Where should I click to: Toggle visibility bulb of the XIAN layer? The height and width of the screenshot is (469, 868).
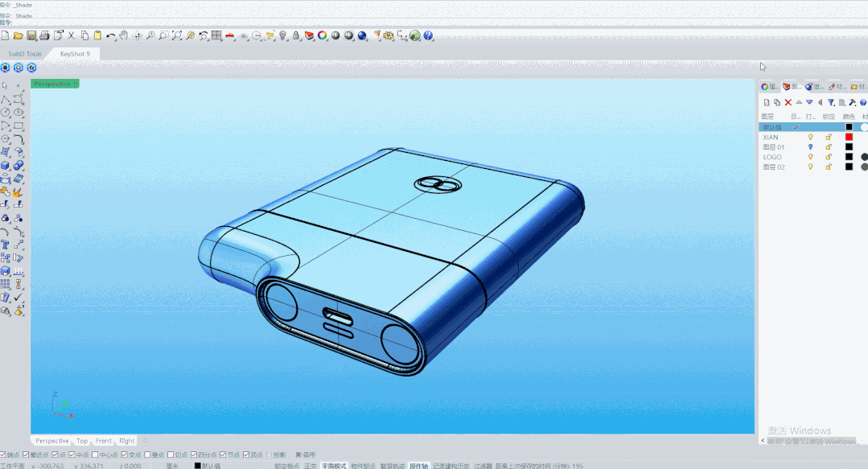pyautogui.click(x=810, y=137)
